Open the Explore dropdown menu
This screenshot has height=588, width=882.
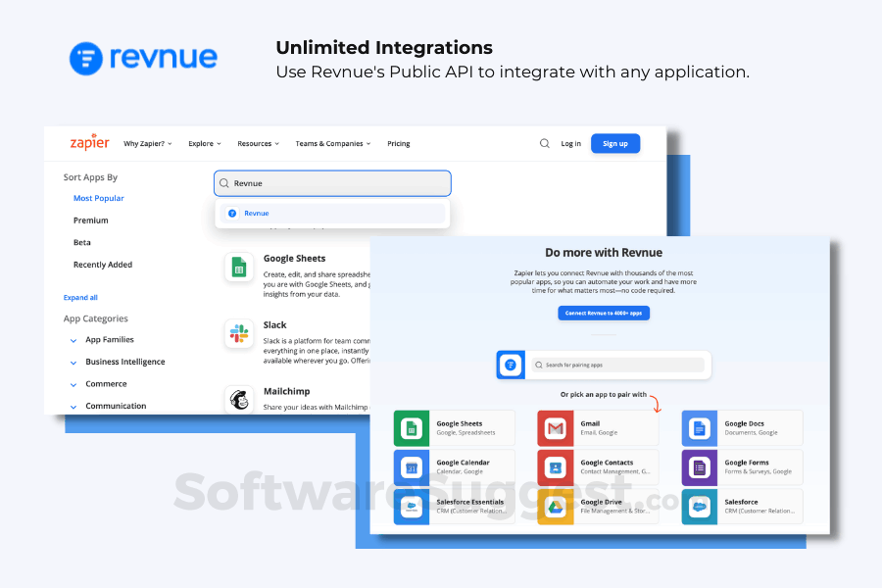pyautogui.click(x=205, y=143)
